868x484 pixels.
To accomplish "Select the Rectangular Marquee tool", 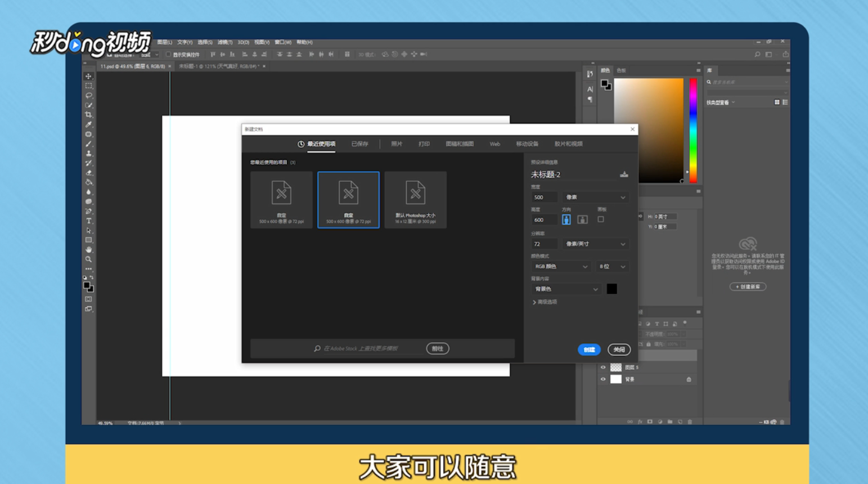I will [88, 86].
